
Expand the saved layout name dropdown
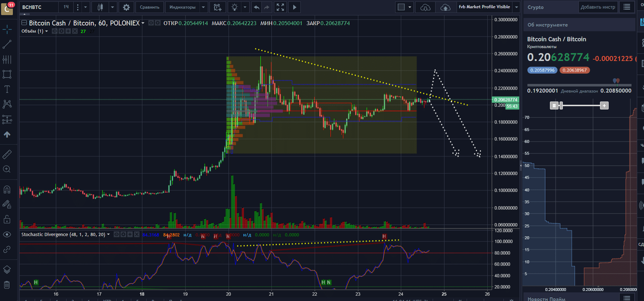pos(515,7)
